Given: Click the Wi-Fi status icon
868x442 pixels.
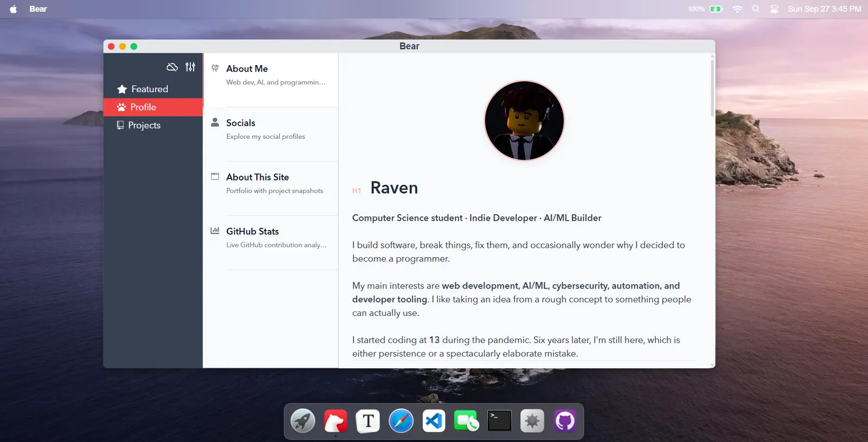Looking at the screenshot, I should tap(737, 9).
